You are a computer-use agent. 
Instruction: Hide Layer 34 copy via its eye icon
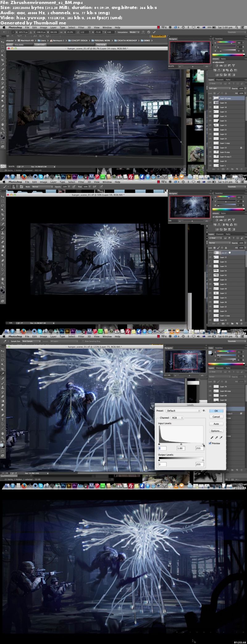pyautogui.click(x=210, y=98)
